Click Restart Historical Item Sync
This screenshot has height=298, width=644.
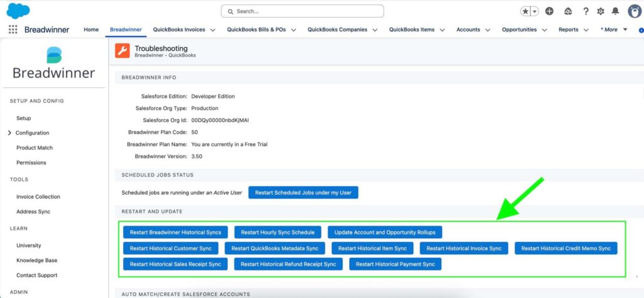pos(372,248)
